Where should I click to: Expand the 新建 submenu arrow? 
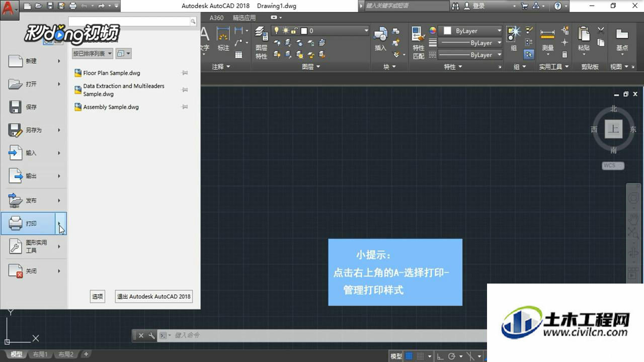click(x=59, y=61)
